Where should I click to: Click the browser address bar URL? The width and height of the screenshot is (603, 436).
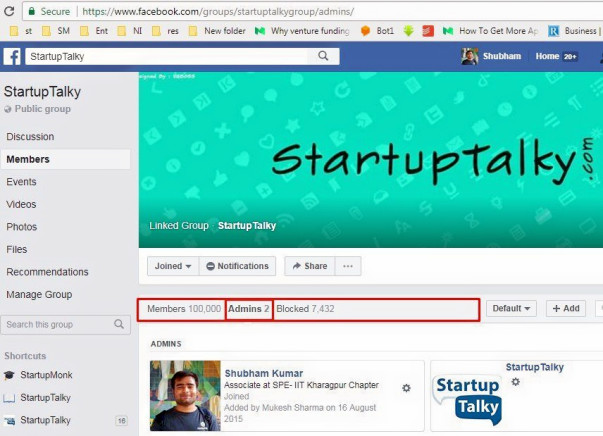218,12
